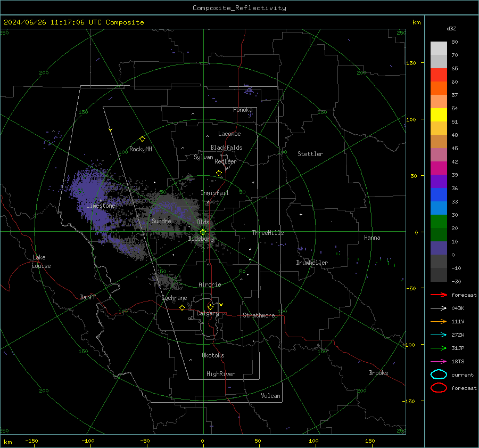Click the Composite_Reflectivity title
Image resolution: width=479 pixels, height=448 pixels.
(x=240, y=8)
